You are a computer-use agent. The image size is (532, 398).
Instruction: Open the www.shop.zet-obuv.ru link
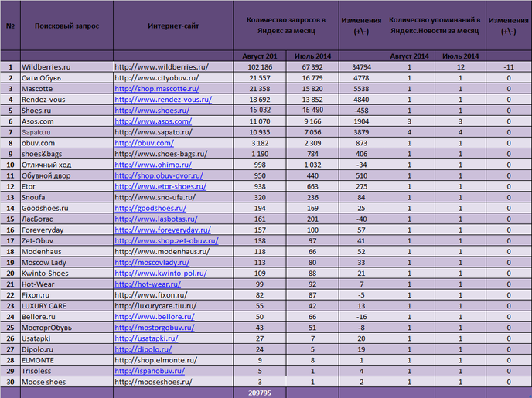click(166, 240)
